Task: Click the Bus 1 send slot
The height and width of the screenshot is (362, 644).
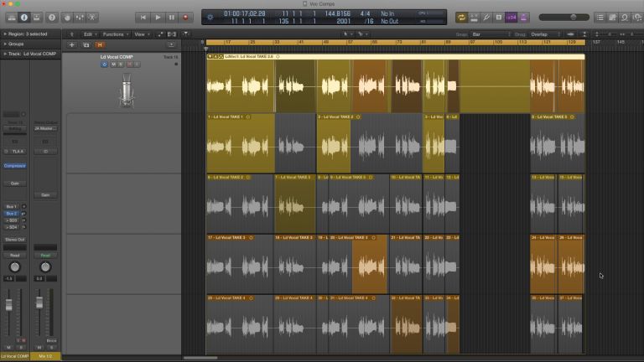Action: tap(12, 206)
